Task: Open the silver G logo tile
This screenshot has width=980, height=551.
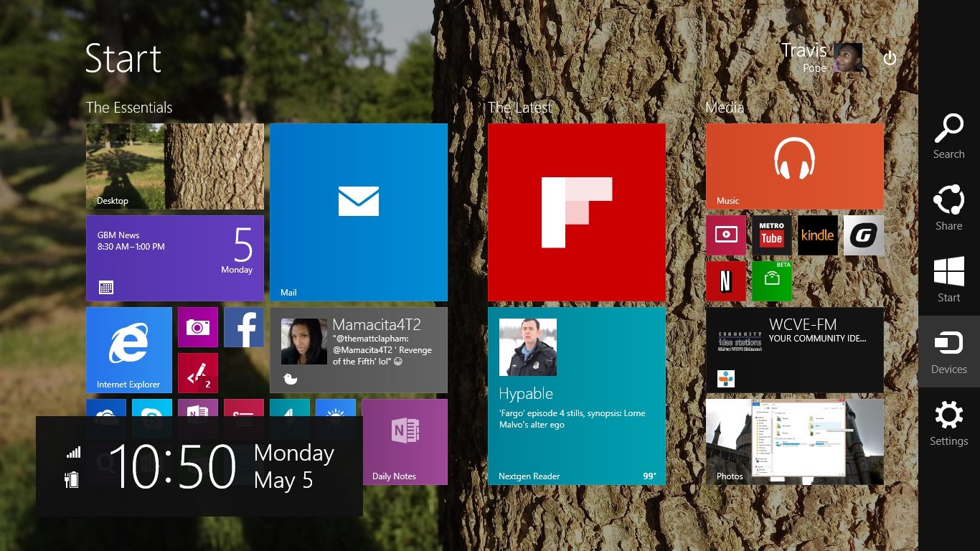Action: 864,235
